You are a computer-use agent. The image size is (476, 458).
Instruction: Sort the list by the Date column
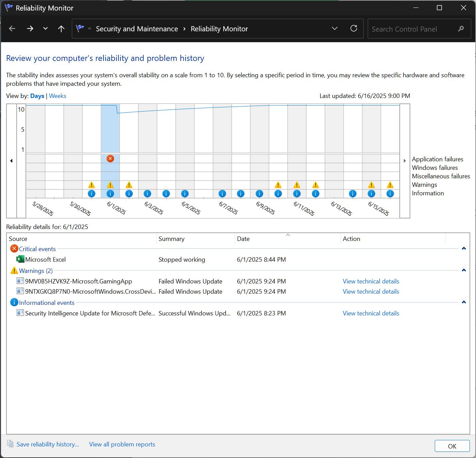(x=288, y=239)
